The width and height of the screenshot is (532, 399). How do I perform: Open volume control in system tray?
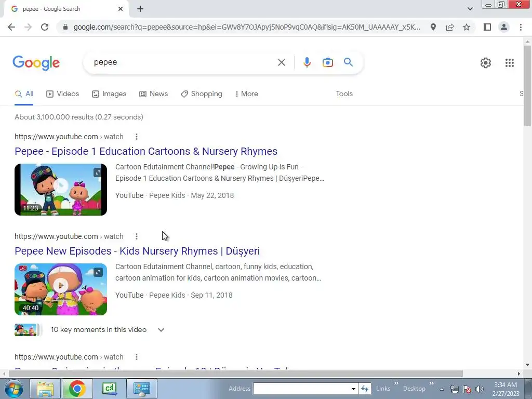480,389
